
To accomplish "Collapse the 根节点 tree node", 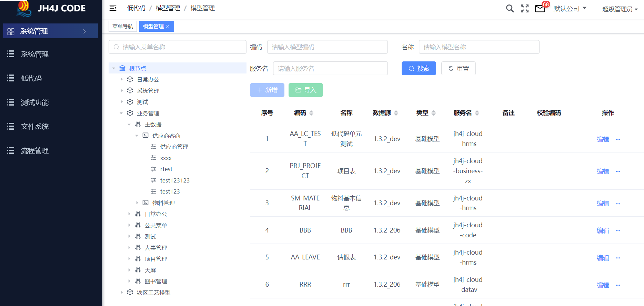I will tap(113, 68).
